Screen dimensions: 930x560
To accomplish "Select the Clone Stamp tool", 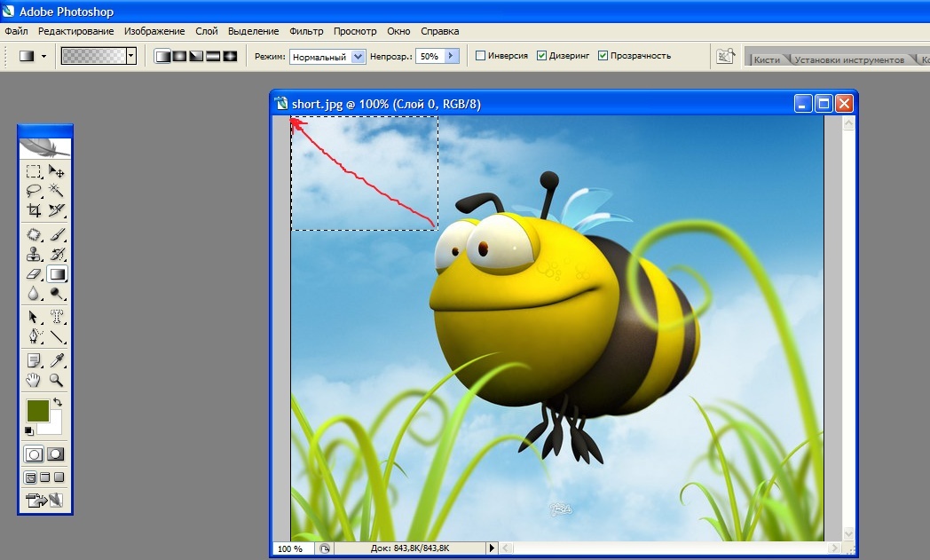I will [x=34, y=255].
